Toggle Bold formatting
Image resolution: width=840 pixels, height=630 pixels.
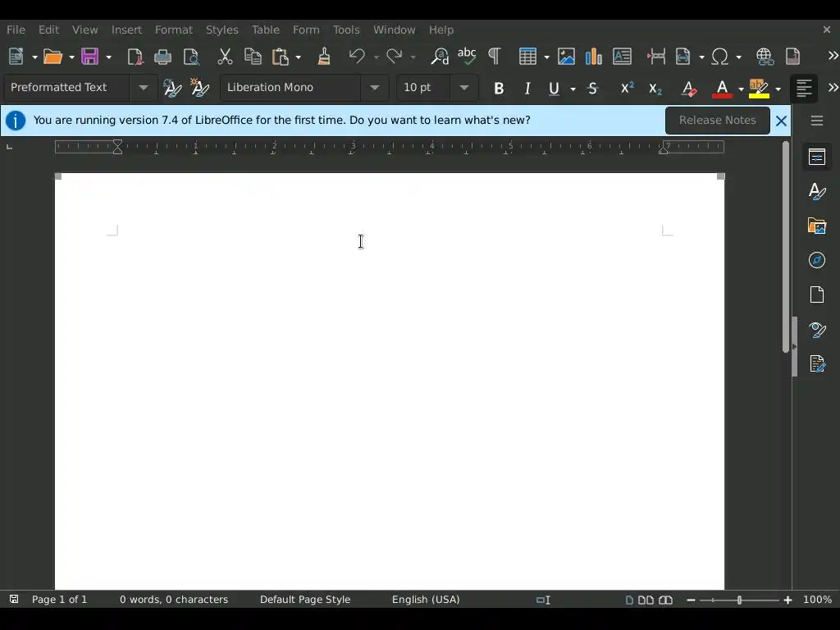pyautogui.click(x=499, y=89)
